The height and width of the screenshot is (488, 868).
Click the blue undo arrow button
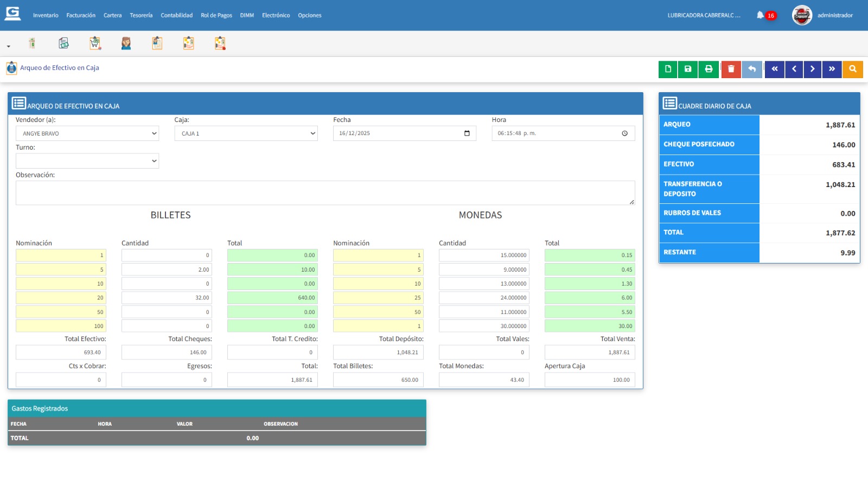(752, 69)
